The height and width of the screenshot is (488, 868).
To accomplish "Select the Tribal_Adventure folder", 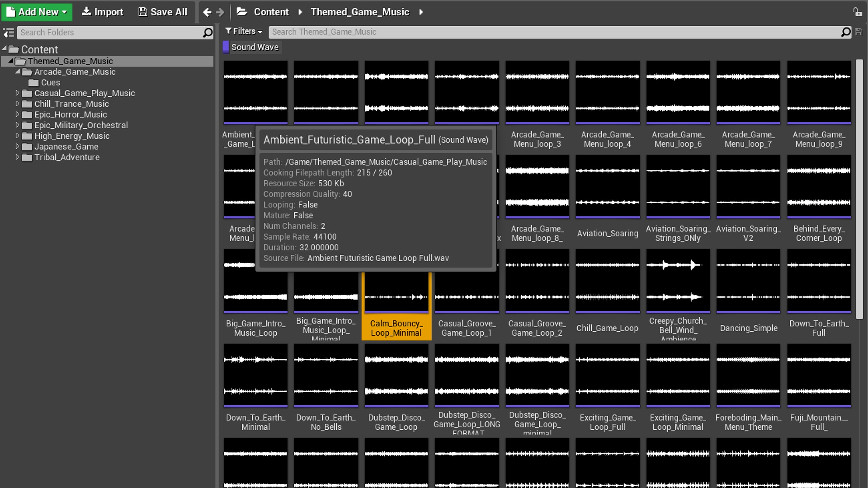I will [67, 157].
